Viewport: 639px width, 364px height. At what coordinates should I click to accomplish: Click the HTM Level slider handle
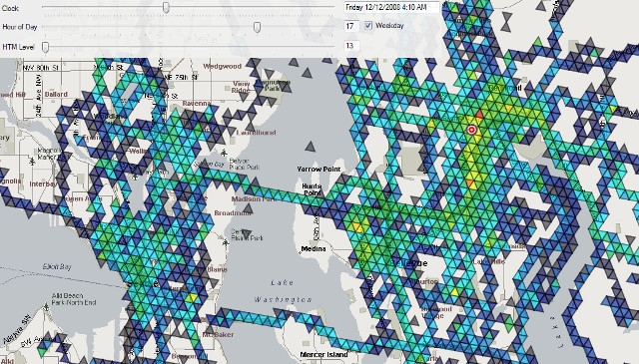[x=46, y=47]
